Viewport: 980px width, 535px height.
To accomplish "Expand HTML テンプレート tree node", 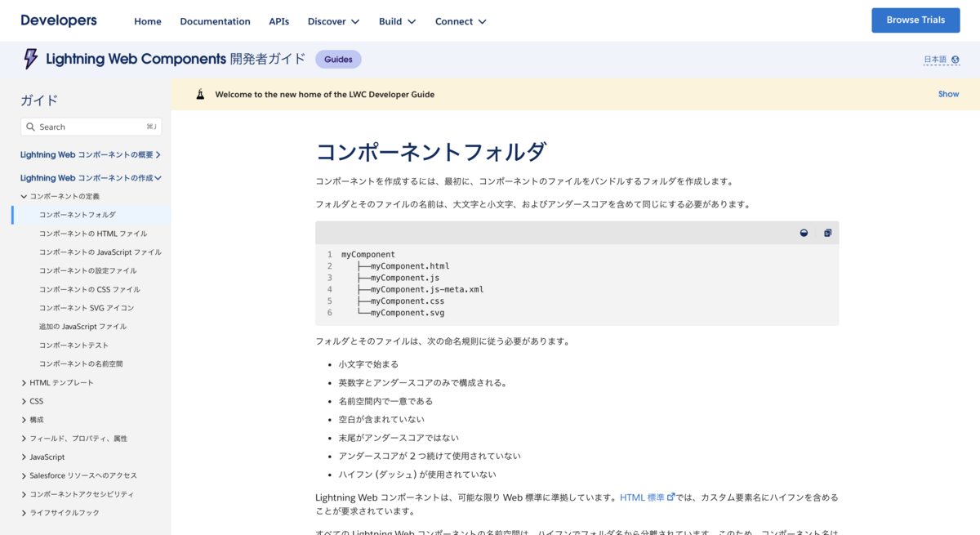I will click(x=24, y=382).
